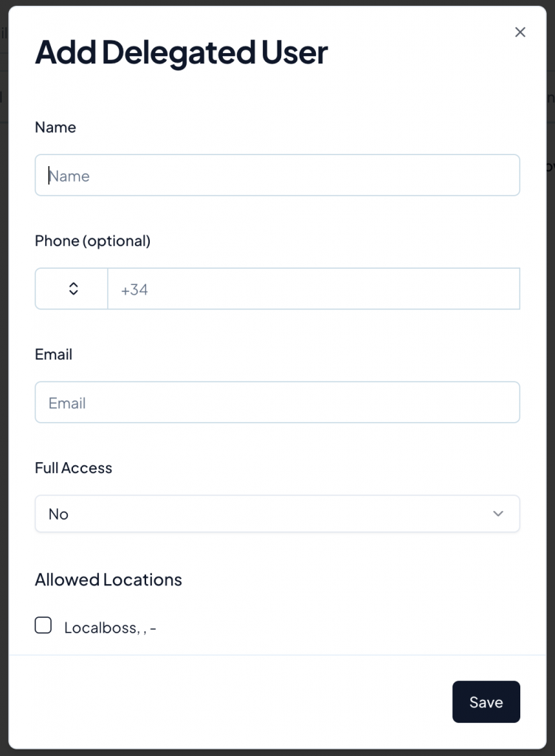Click the "Allowed Locations" heading
The height and width of the screenshot is (756, 555).
[x=108, y=580]
